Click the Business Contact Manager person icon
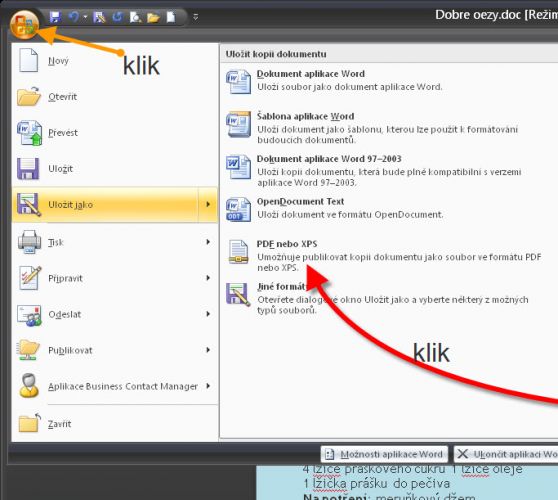The width and height of the screenshot is (558, 500). [x=29, y=386]
